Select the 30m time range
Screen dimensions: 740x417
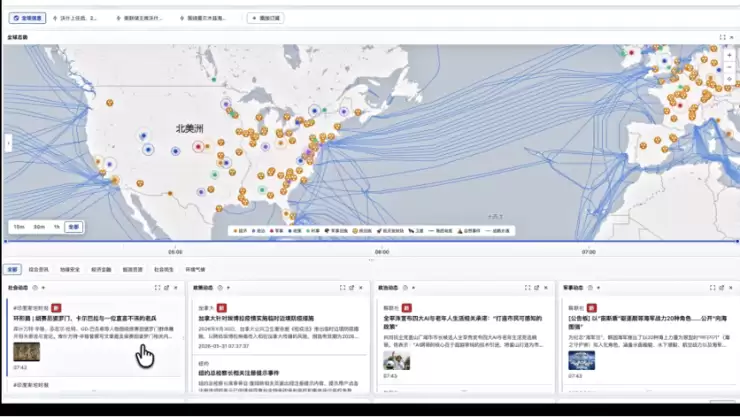(39, 227)
